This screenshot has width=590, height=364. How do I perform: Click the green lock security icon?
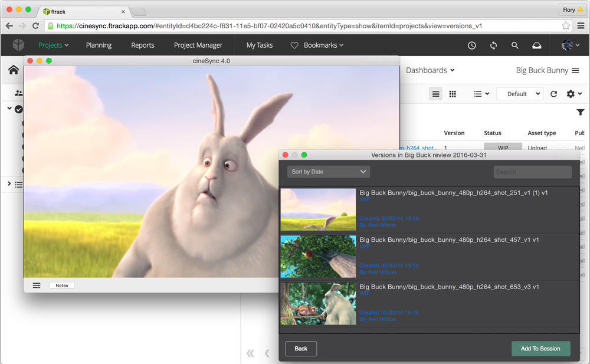(51, 25)
